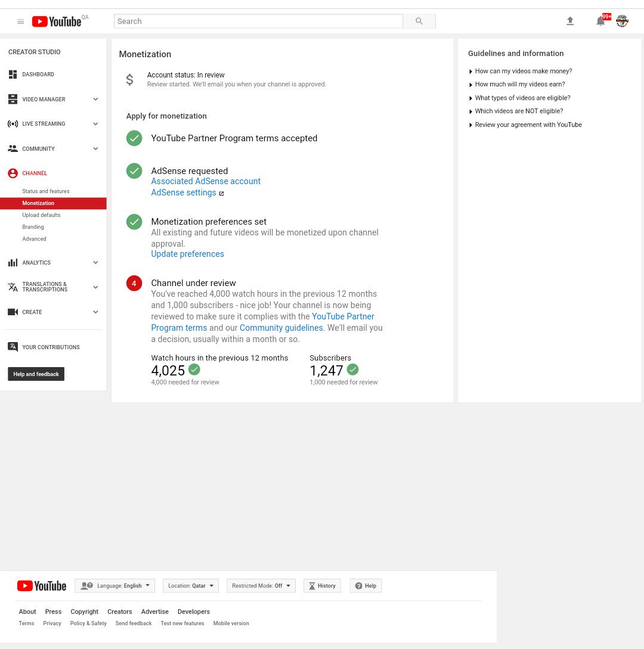Click the external-link icon beside AdSense settings
This screenshot has height=649, width=644.
[x=221, y=193]
